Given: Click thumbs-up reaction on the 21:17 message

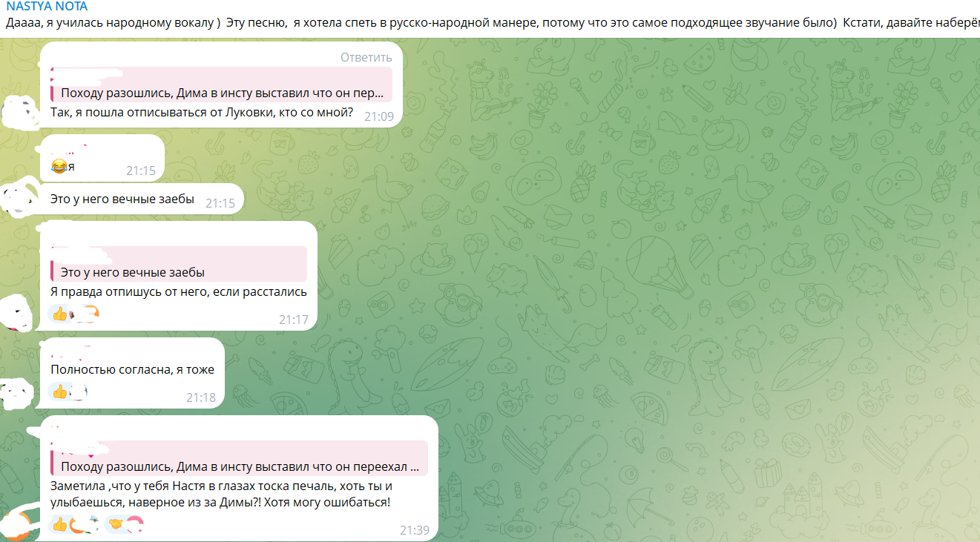Looking at the screenshot, I should tap(60, 314).
